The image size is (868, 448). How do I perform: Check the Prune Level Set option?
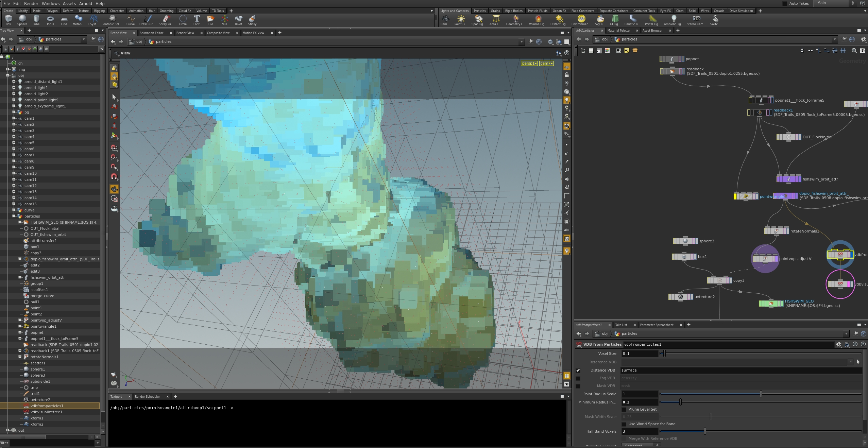coord(624,410)
